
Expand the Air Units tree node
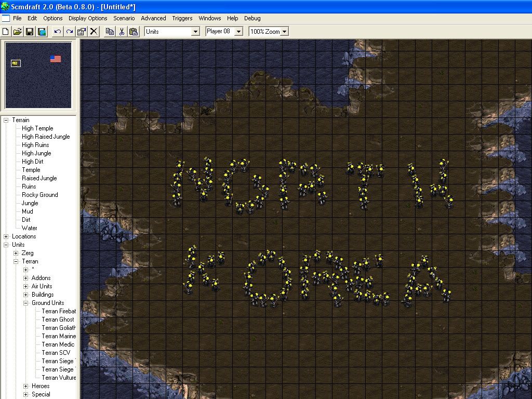pyautogui.click(x=25, y=286)
